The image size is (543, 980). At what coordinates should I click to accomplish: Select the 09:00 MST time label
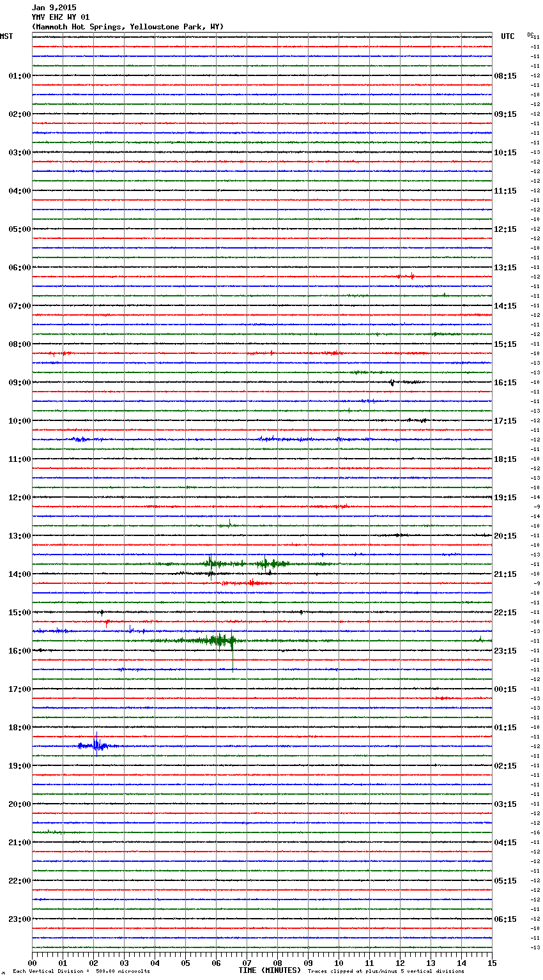[20, 383]
